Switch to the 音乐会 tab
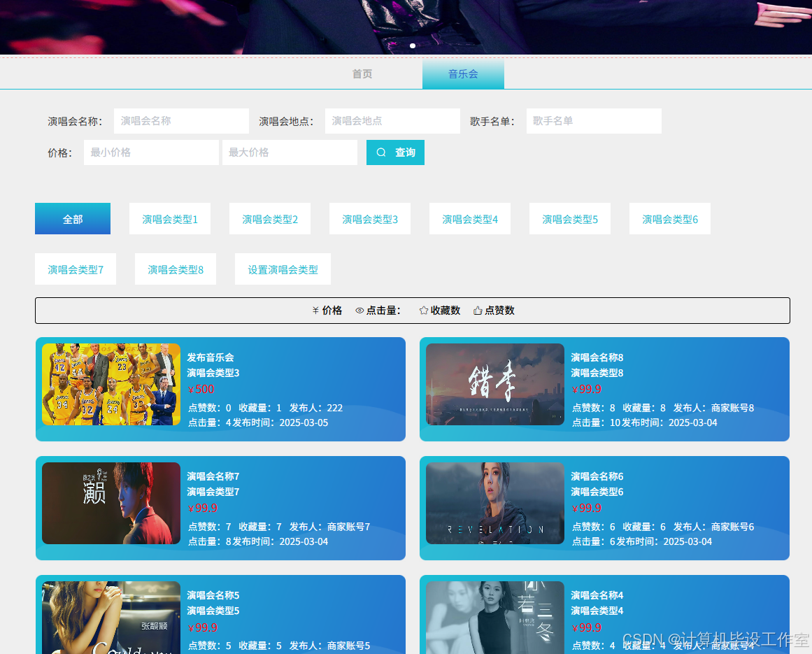 pos(464,74)
